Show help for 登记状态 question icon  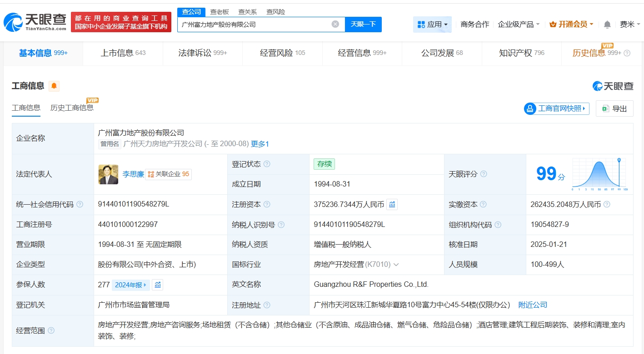(x=267, y=164)
